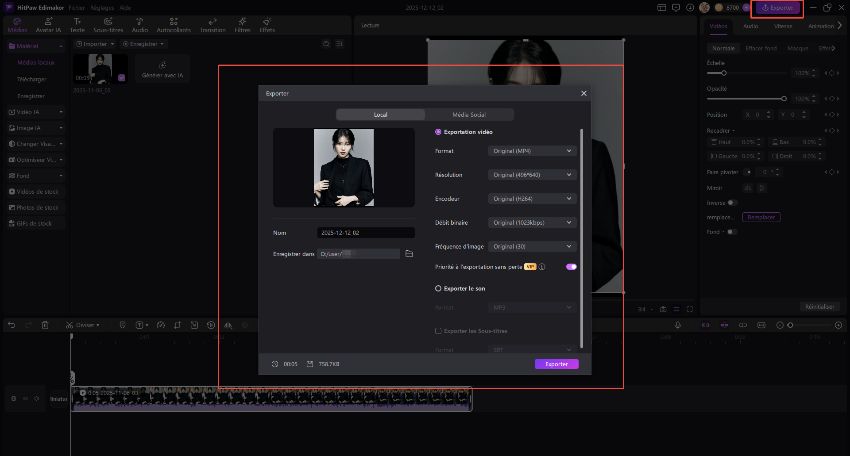The image size is (850, 456).
Task: Open the Autocollants stickers panel
Action: pyautogui.click(x=173, y=26)
